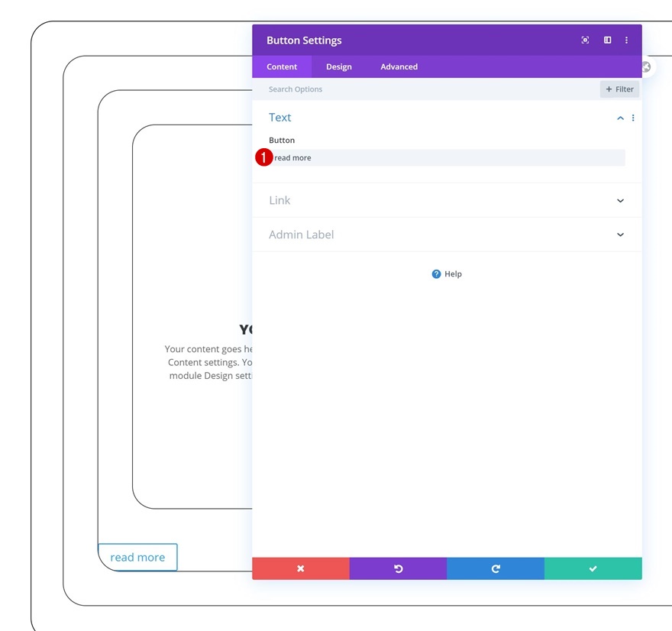Click the expand modal fullscreen icon
Image resolution: width=672 pixels, height=631 pixels.
(x=585, y=40)
